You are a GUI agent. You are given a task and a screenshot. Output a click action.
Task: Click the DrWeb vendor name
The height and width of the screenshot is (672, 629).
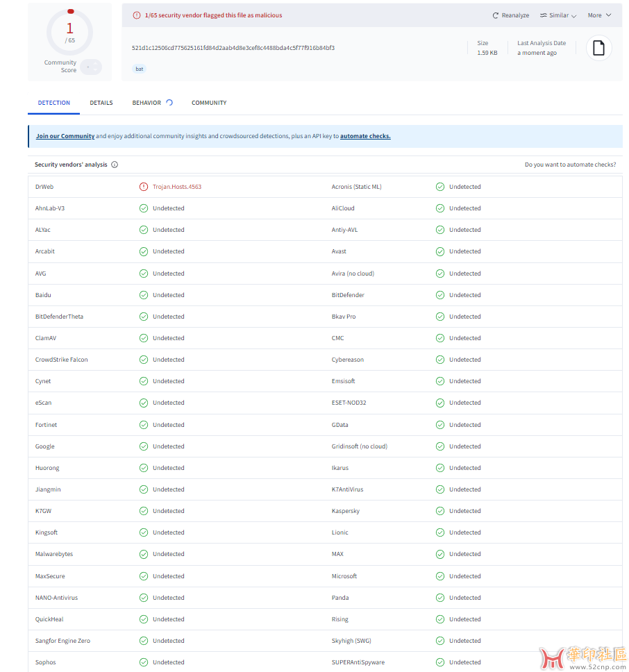pos(44,187)
